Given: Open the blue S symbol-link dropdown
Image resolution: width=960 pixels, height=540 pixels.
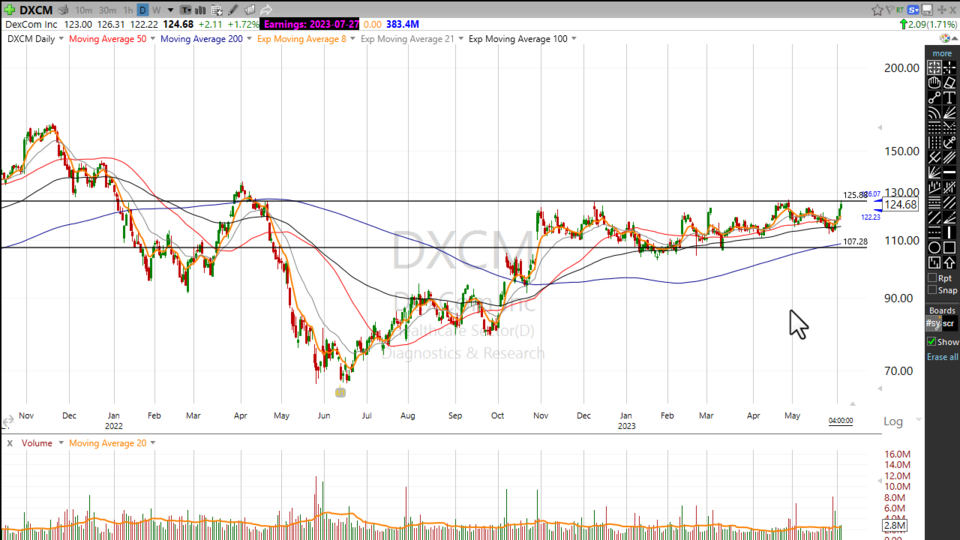Looking at the screenshot, I should pyautogui.click(x=913, y=10).
